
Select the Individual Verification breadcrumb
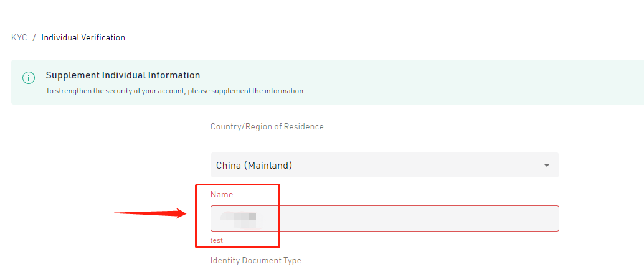pos(83,38)
